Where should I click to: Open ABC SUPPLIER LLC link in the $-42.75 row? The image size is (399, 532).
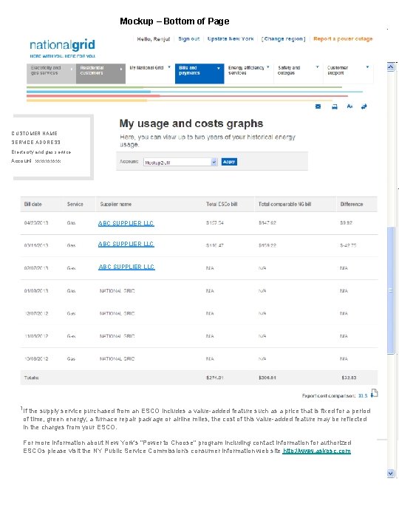[x=126, y=244]
